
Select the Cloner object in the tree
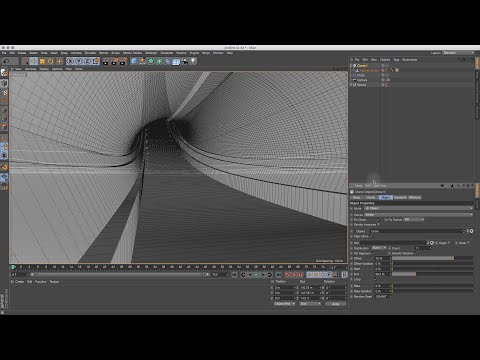tap(362, 66)
